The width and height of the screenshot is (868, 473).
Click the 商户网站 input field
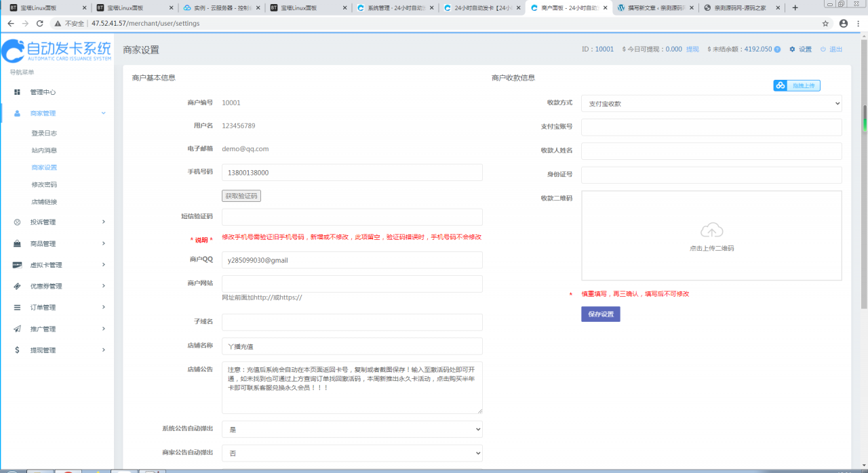(352, 283)
